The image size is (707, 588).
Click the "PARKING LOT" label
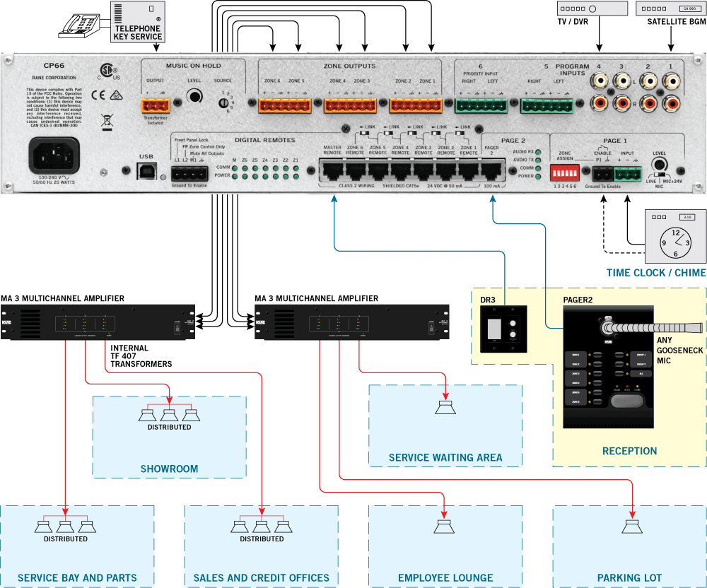point(629,578)
